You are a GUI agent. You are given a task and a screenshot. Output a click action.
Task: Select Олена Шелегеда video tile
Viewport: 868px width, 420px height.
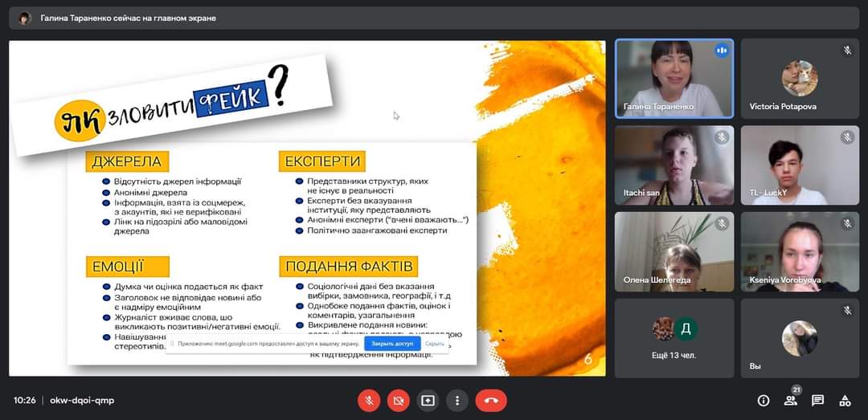coord(674,252)
